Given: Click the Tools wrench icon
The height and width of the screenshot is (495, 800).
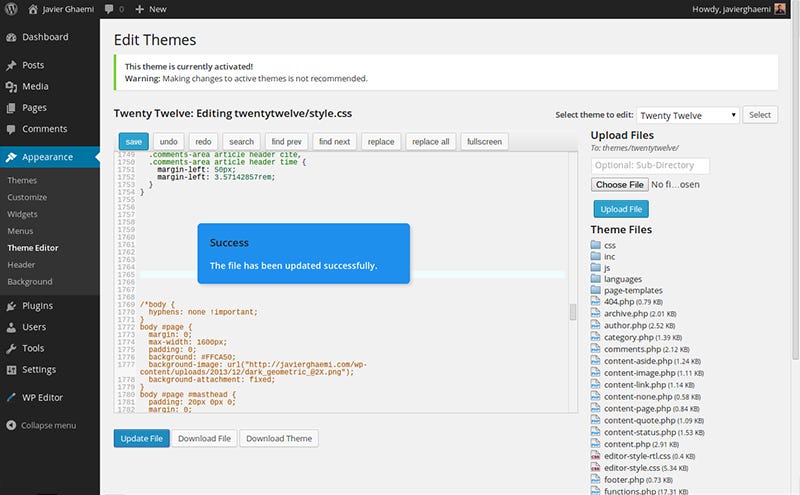Looking at the screenshot, I should pos(11,349).
